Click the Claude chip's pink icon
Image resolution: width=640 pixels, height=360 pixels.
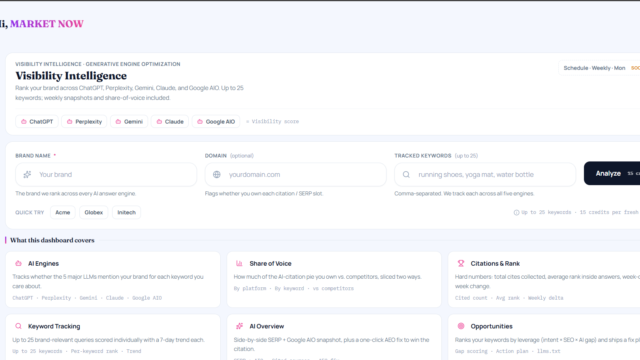(x=159, y=122)
